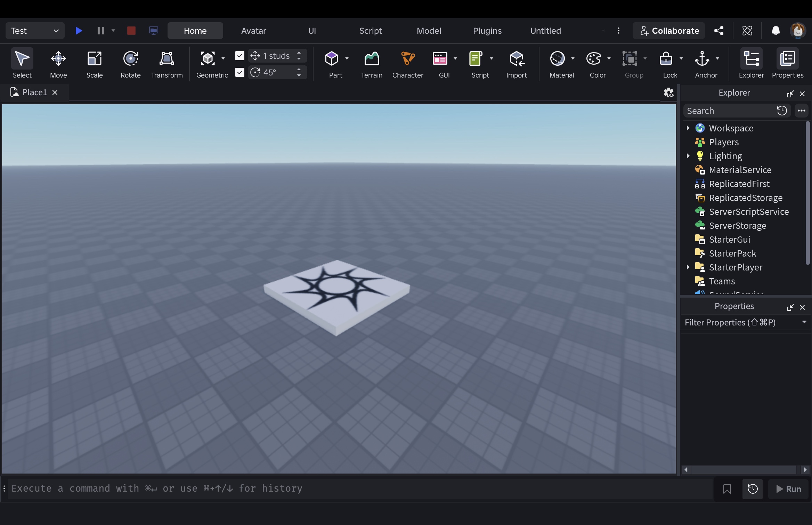
Task: Choose the Rotate tool
Action: coord(131,64)
